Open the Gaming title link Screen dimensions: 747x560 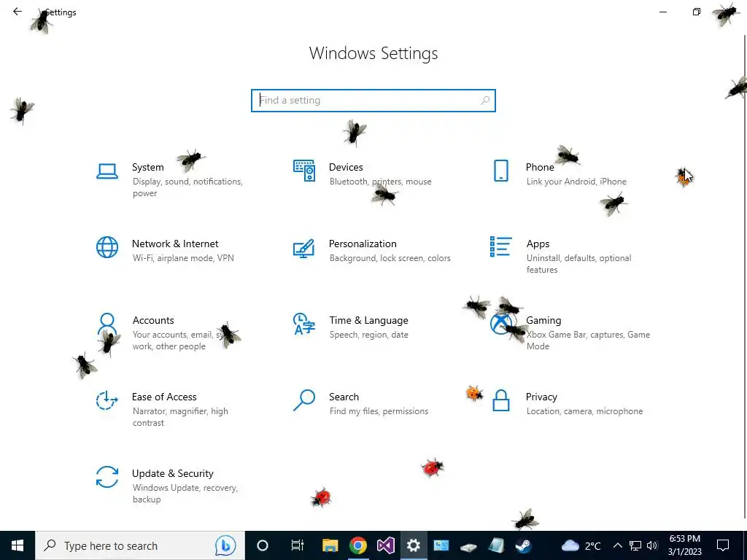tap(543, 321)
